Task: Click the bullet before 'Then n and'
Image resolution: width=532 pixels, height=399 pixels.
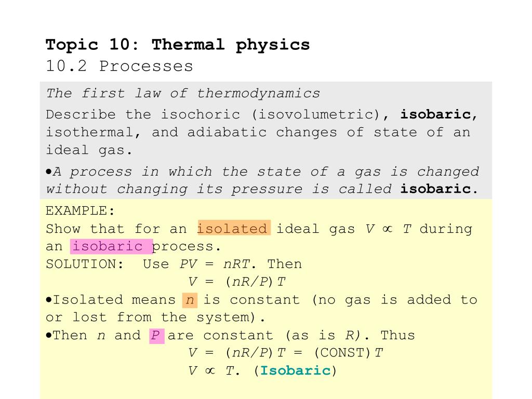Action: pos(49,336)
